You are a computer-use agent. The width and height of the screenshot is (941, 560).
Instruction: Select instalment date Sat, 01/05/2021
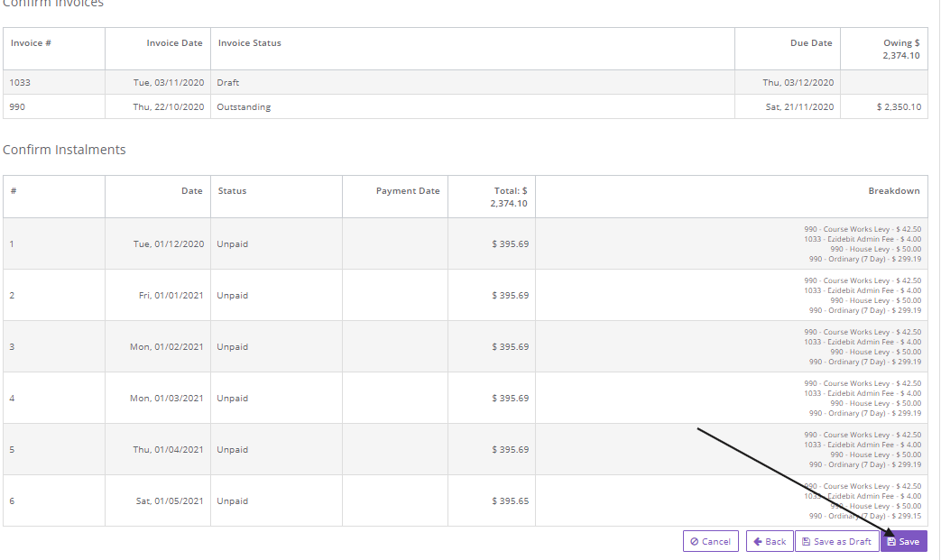[170, 501]
